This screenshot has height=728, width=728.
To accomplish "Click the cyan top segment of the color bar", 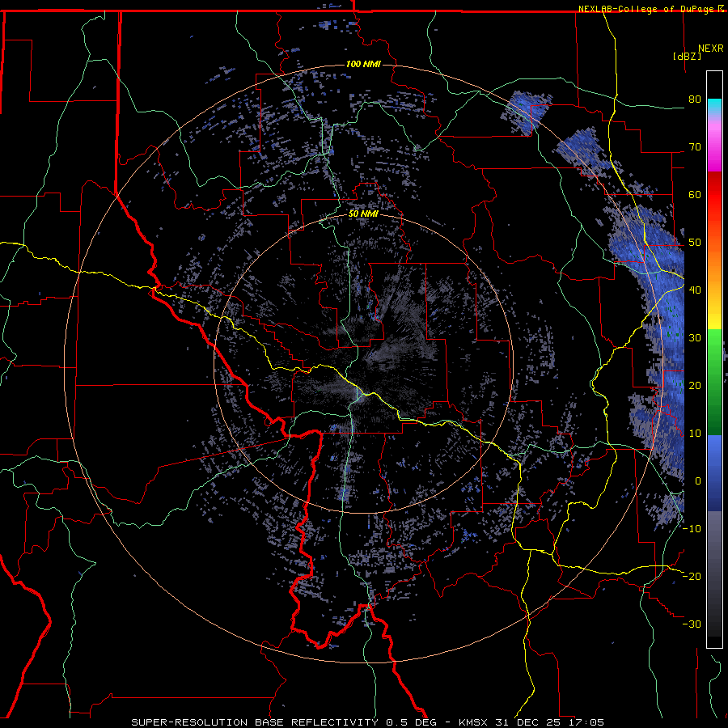I will pos(714,107).
